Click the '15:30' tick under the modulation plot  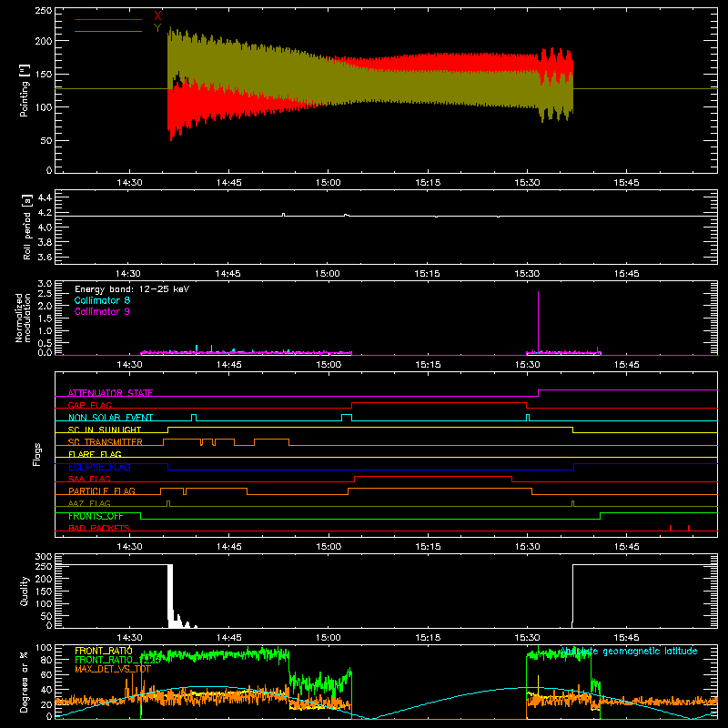528,365
